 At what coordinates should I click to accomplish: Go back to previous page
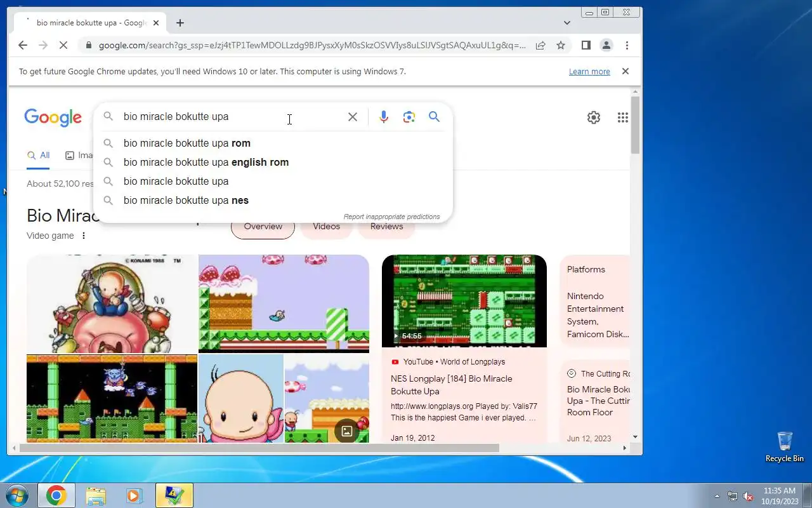[23, 45]
